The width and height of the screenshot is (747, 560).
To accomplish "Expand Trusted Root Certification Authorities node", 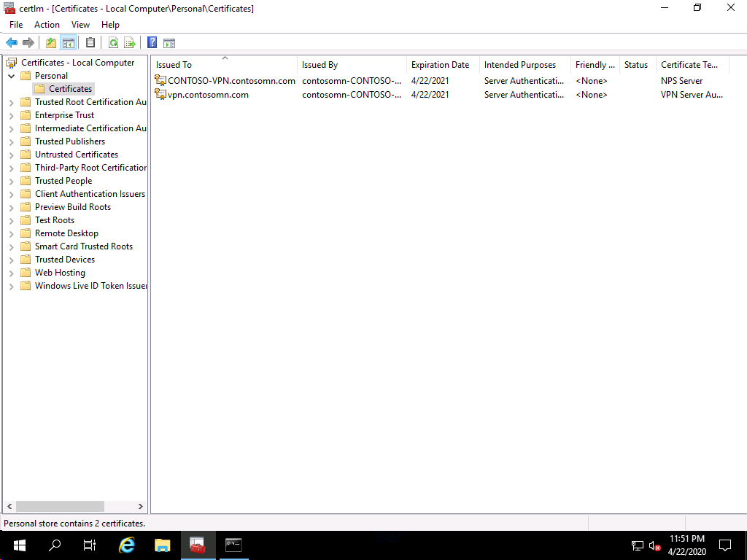I will (12, 102).
